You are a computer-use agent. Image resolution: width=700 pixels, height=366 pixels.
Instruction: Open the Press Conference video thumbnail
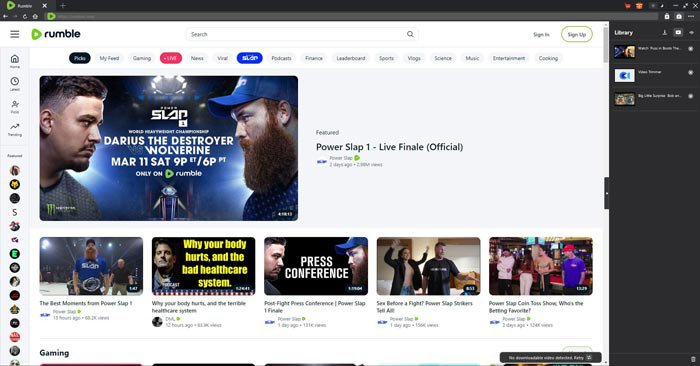click(x=316, y=266)
